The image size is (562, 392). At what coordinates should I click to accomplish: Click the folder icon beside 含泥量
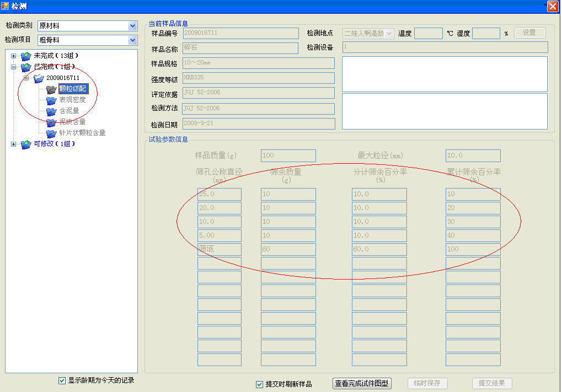(x=51, y=111)
